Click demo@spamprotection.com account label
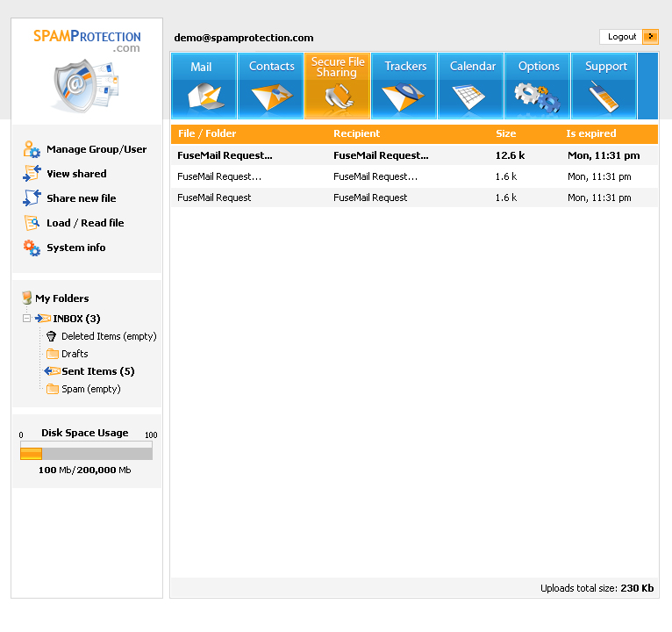This screenshot has height=632, width=672. click(x=243, y=38)
